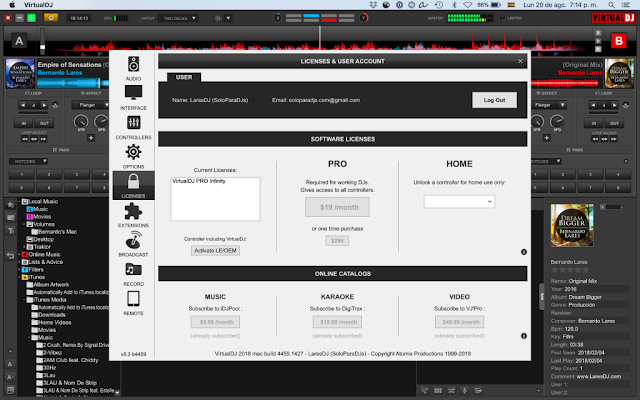Open the Extensions puzzle section
This screenshot has width=640, height=400.
133,215
